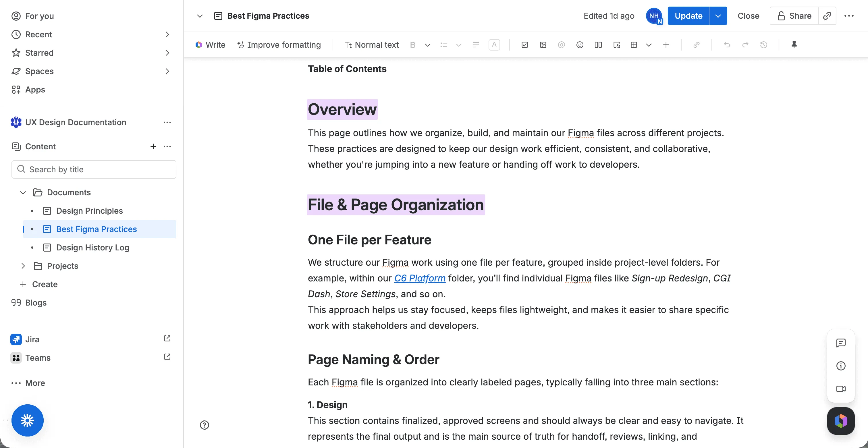Follow the C6 Platform link

coord(420,278)
